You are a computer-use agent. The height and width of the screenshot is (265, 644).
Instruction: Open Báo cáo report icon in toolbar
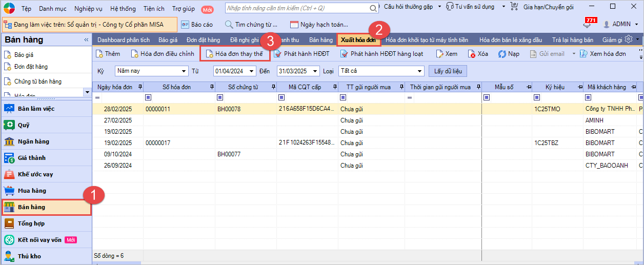(186, 24)
